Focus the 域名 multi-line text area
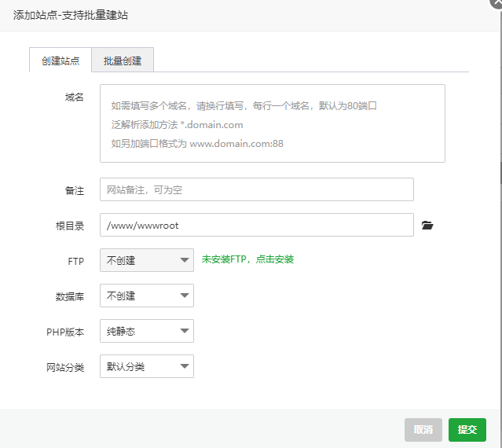The image size is (502, 448). pos(273,123)
